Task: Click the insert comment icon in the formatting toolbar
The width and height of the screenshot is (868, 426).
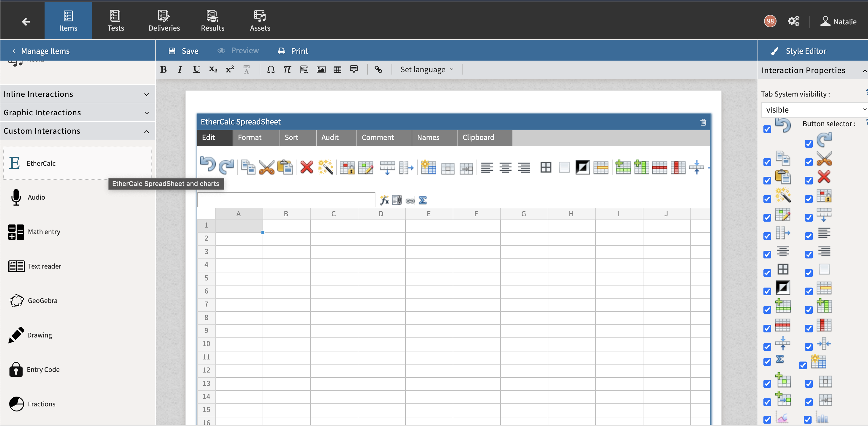Action: coord(354,70)
